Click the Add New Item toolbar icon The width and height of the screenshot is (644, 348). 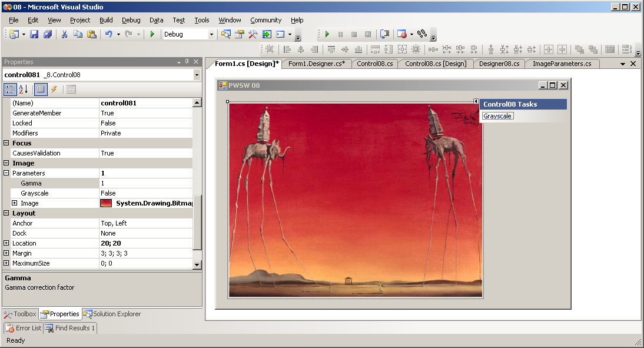click(14, 34)
